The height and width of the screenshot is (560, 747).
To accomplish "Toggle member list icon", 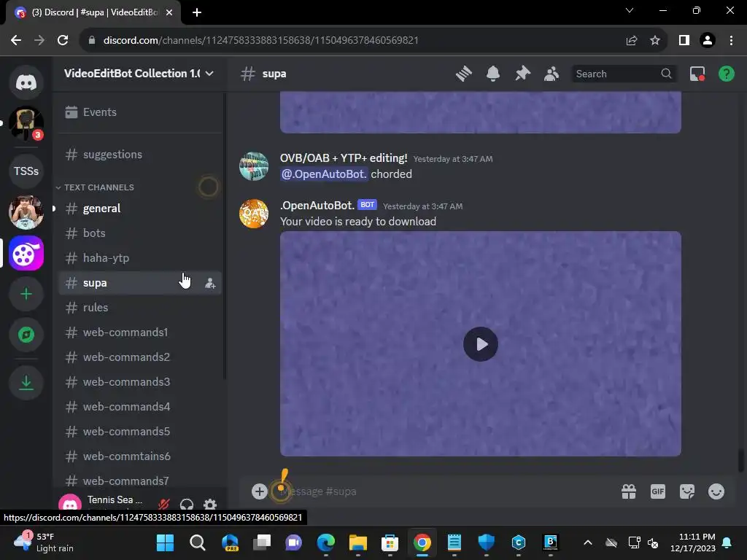I will pyautogui.click(x=551, y=74).
